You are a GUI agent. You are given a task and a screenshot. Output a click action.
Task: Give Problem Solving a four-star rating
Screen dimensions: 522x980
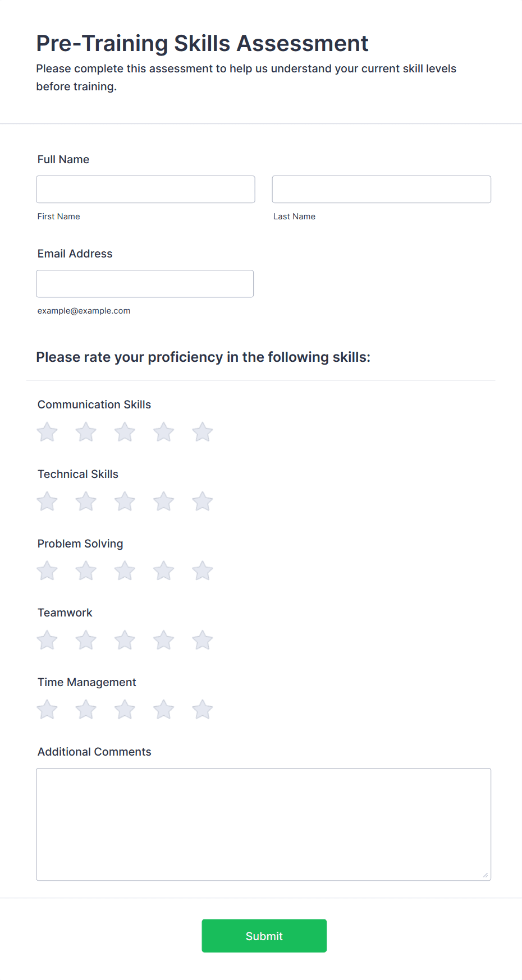pyautogui.click(x=163, y=570)
